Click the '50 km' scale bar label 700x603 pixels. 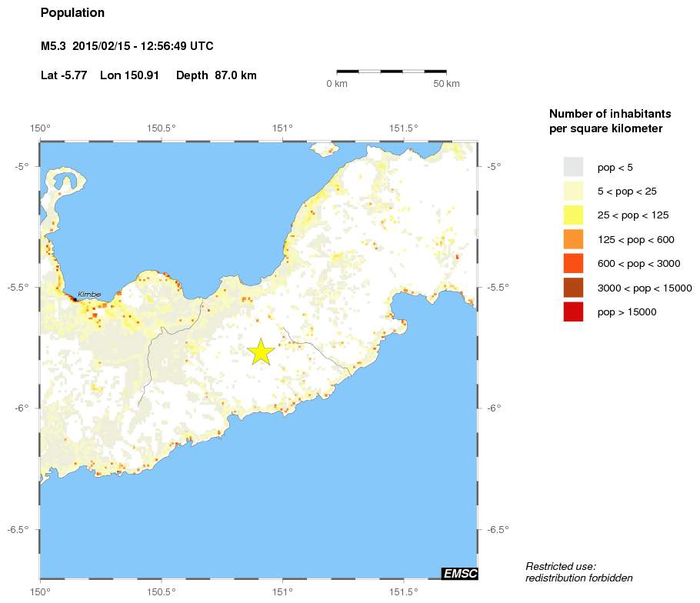point(446,84)
